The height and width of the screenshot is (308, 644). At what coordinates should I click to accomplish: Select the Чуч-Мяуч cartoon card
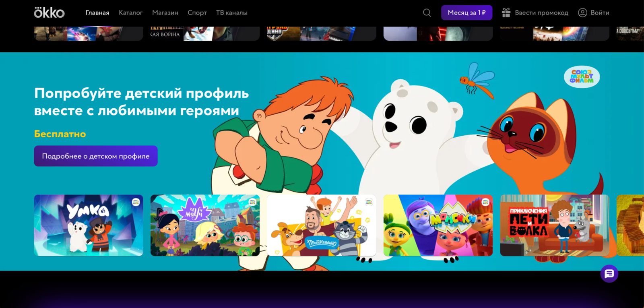click(205, 225)
